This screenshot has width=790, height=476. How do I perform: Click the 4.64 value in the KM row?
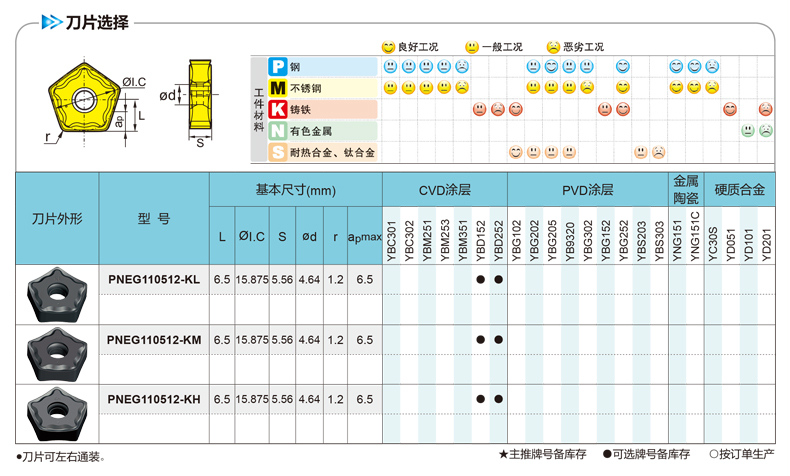(309, 340)
